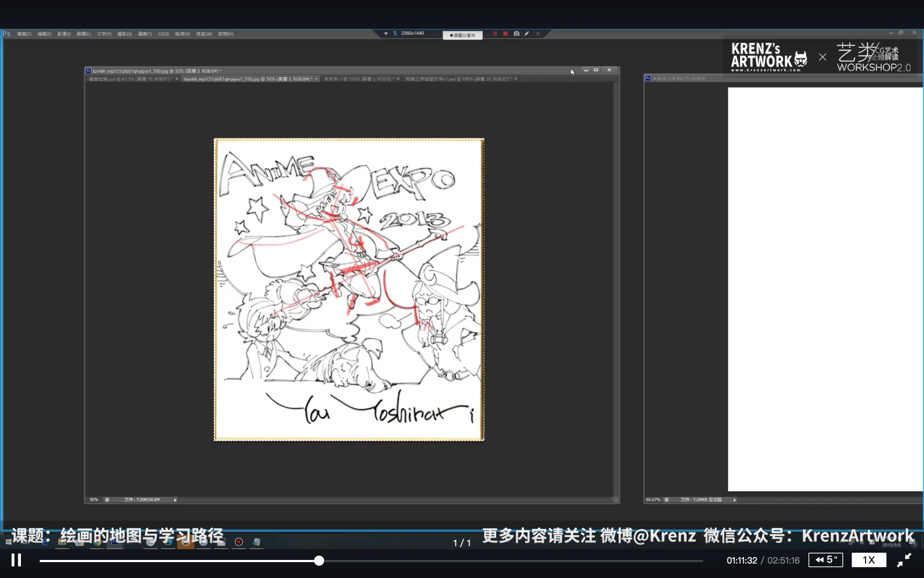Viewport: 924px width, 578px height.
Task: Expand status arrow in right document window
Action: [x=735, y=500]
